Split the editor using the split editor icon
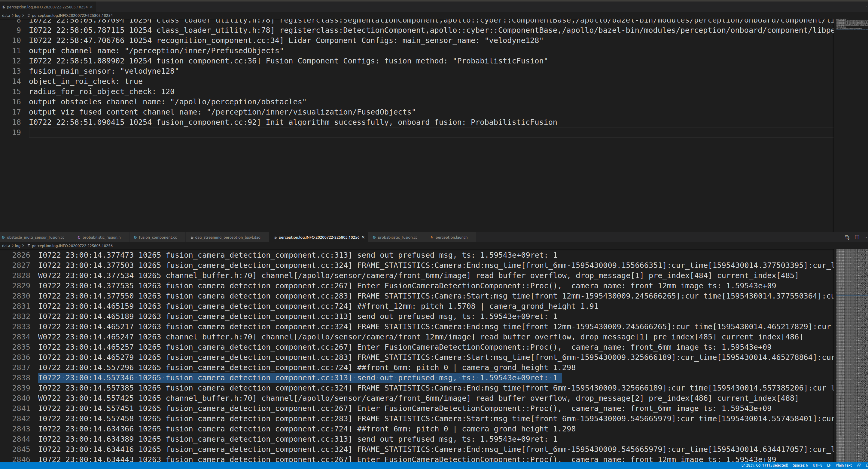Image resolution: width=868 pixels, height=469 pixels. pyautogui.click(x=857, y=237)
